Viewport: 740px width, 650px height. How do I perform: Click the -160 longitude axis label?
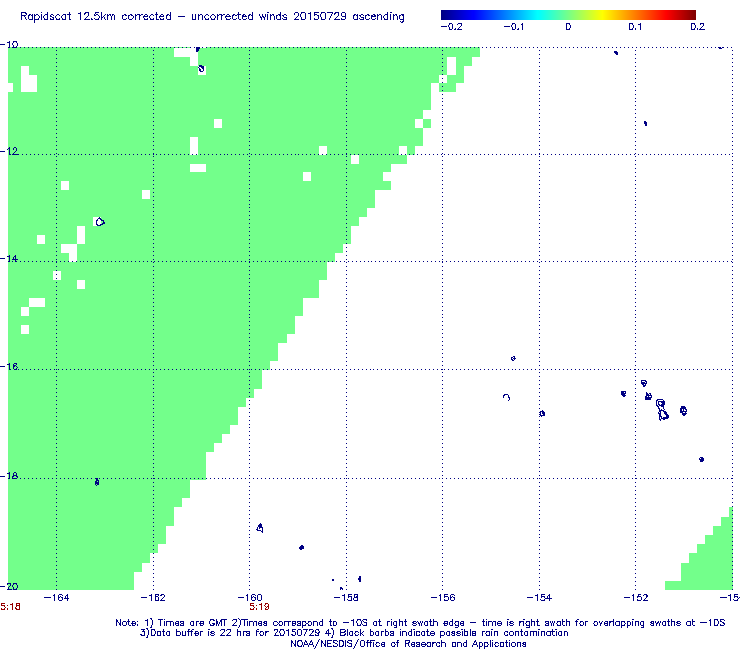coord(250,598)
